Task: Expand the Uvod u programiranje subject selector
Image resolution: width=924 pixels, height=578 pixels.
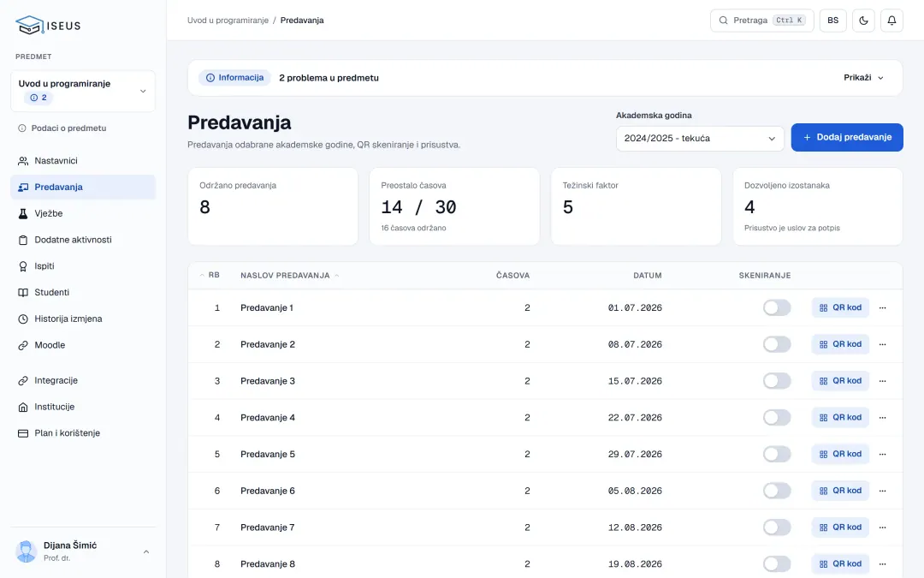Action: point(83,91)
